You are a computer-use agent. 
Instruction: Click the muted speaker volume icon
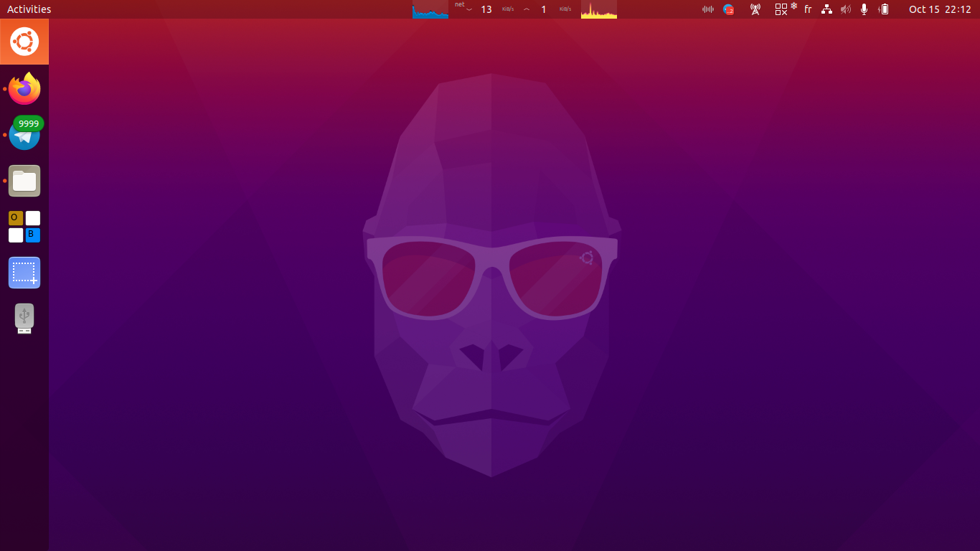846,9
